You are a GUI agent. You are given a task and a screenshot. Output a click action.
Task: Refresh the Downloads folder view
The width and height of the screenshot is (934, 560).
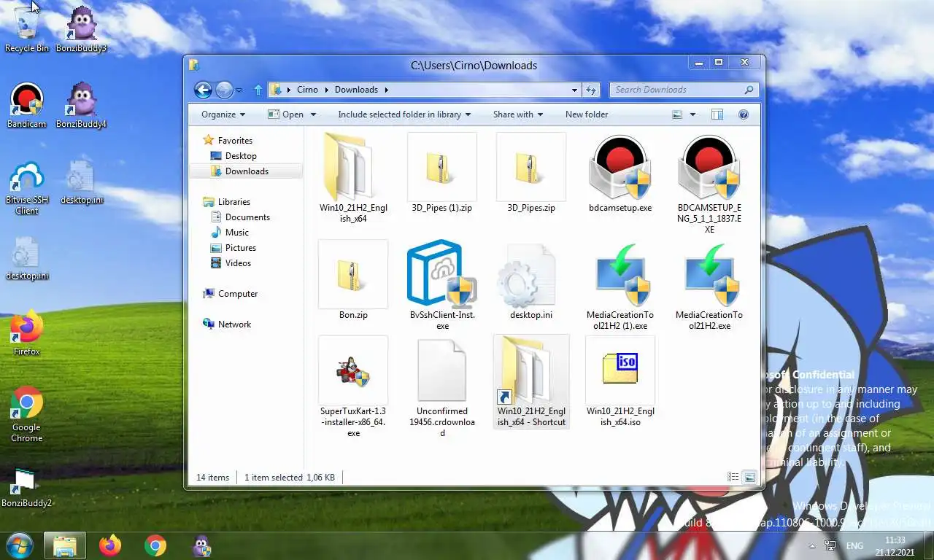[591, 90]
